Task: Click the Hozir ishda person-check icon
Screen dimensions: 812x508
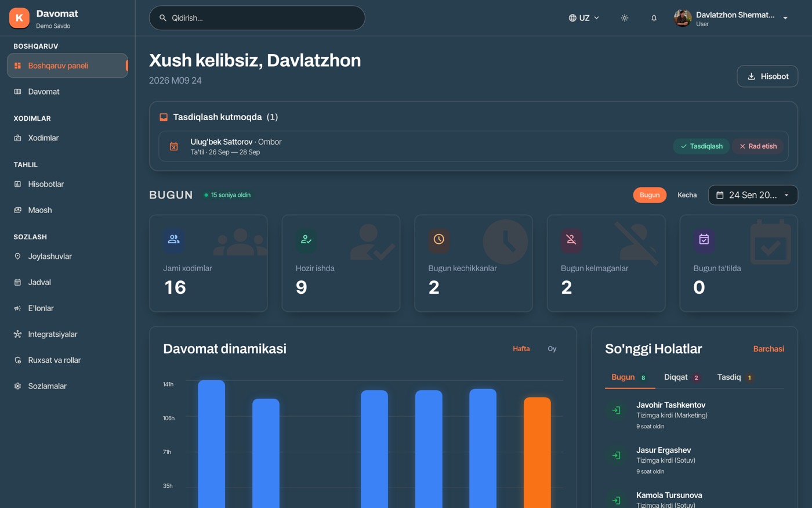Action: click(306, 239)
